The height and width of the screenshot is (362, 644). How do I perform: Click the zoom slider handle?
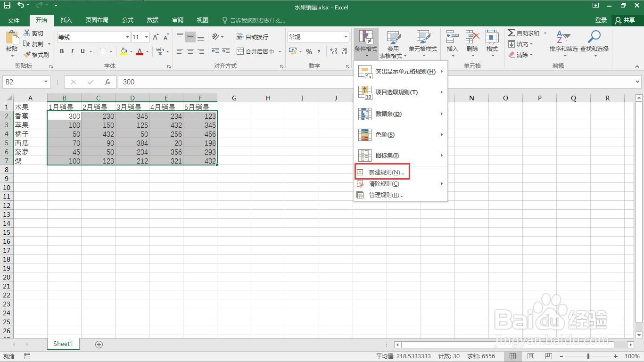(x=588, y=356)
